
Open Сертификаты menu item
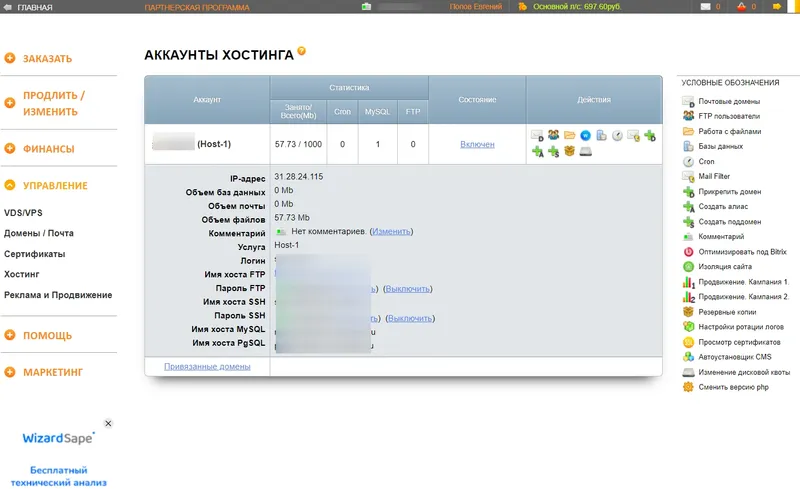tap(35, 254)
